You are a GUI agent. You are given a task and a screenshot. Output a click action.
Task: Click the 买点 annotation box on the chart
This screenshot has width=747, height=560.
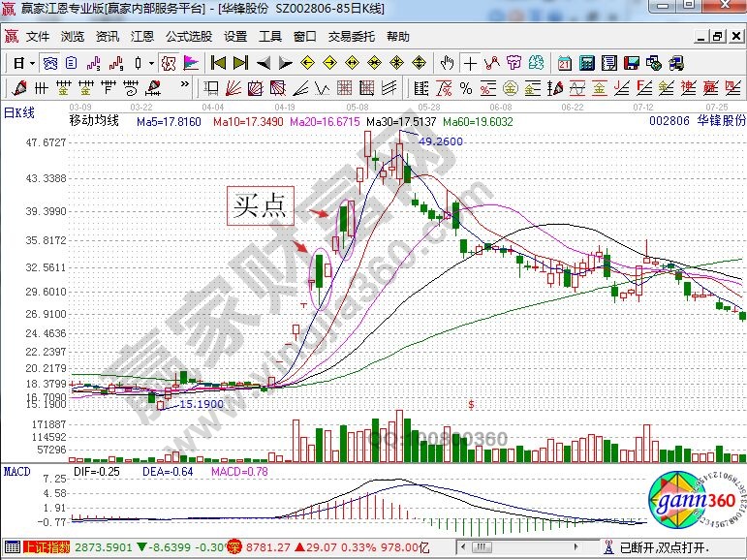pyautogui.click(x=261, y=205)
